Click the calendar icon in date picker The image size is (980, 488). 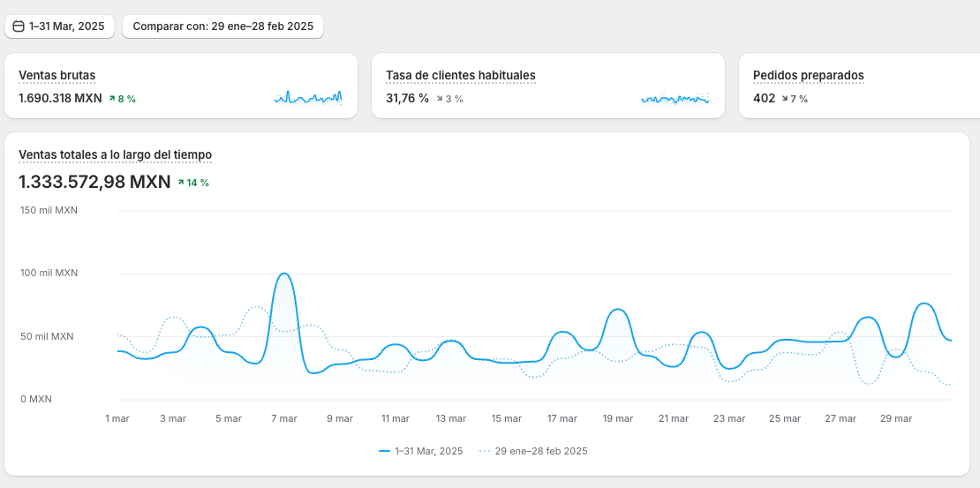coord(19,26)
